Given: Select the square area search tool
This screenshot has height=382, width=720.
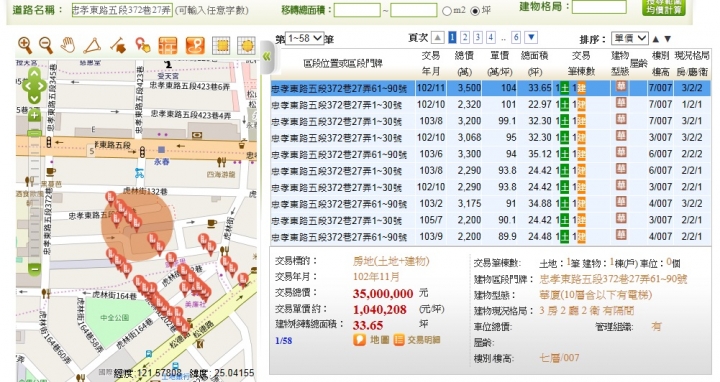Looking at the screenshot, I should 221,46.
